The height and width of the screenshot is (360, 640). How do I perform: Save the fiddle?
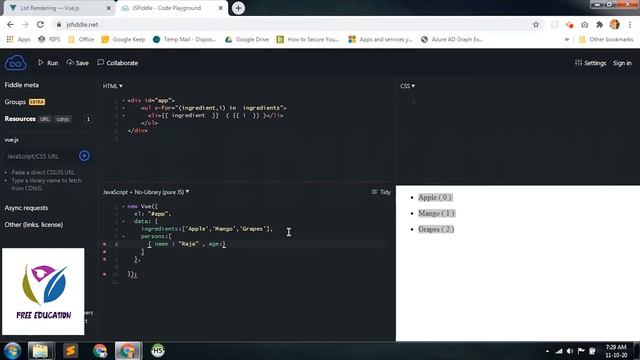point(78,63)
